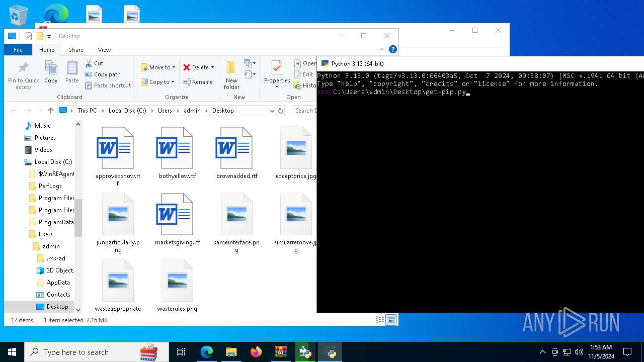Select marketsgiving.rtf file
Screen dimensions: 644x362
pyautogui.click(x=177, y=219)
